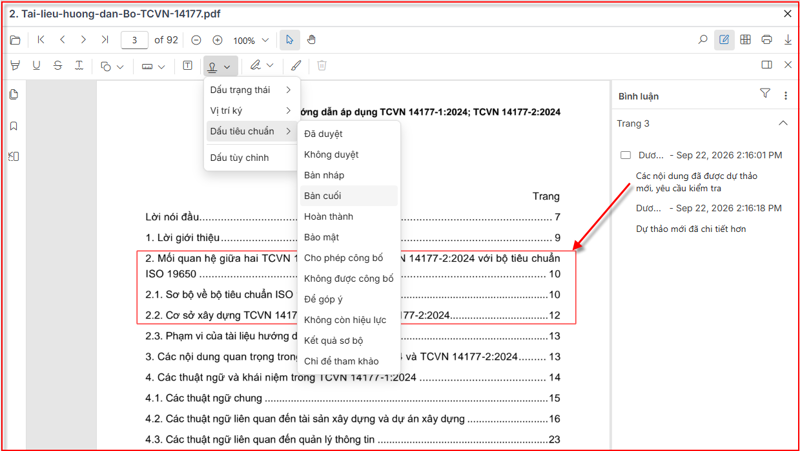Screen dimensions: 800x451
Task: Select Hoàn thành stamp
Action: pyautogui.click(x=348, y=216)
